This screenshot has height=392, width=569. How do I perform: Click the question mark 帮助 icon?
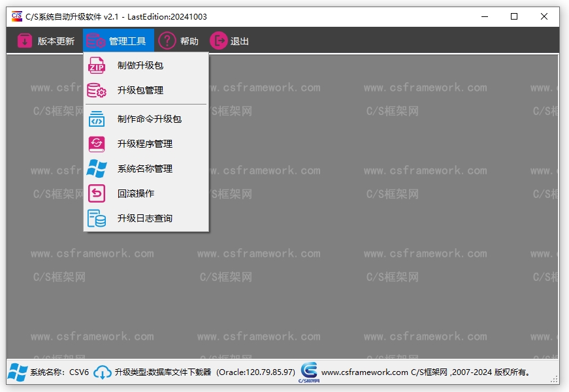(167, 41)
